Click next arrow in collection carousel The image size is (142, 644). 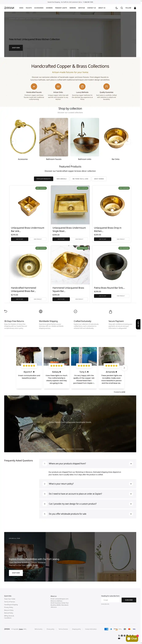click(x=128, y=141)
